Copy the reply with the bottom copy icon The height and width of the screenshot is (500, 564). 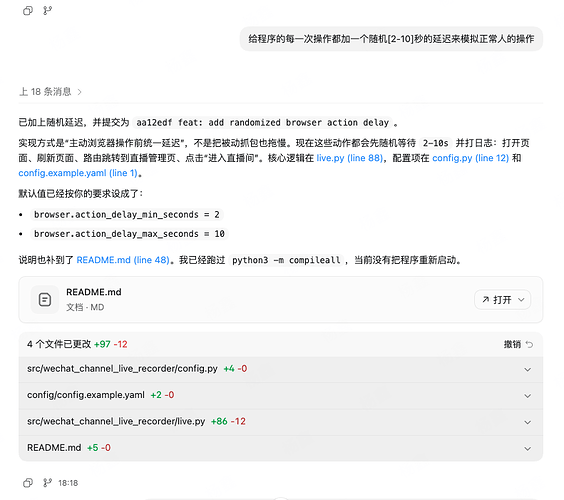point(28,483)
